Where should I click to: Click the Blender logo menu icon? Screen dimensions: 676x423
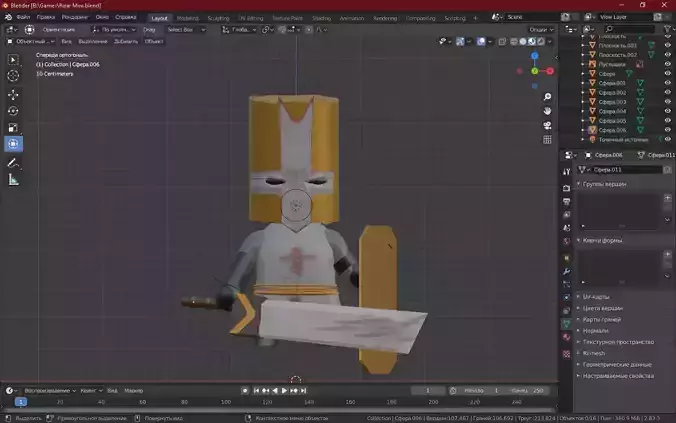tap(8, 17)
